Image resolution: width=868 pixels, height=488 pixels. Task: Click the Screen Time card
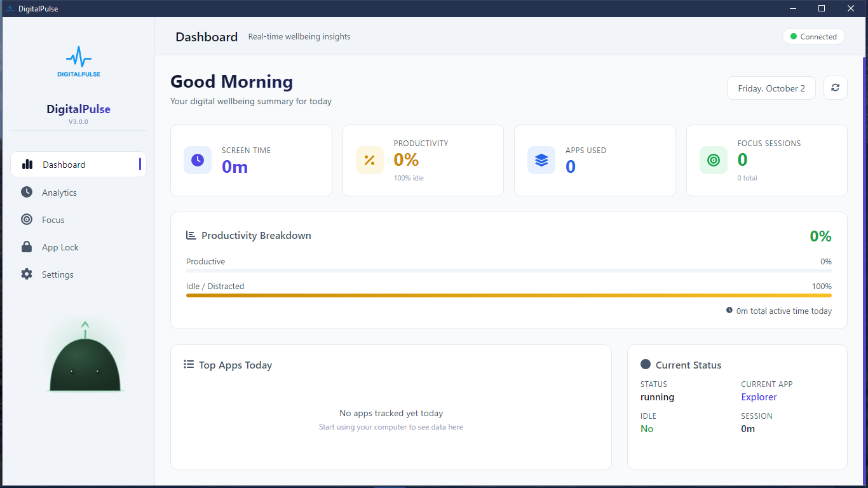(251, 160)
